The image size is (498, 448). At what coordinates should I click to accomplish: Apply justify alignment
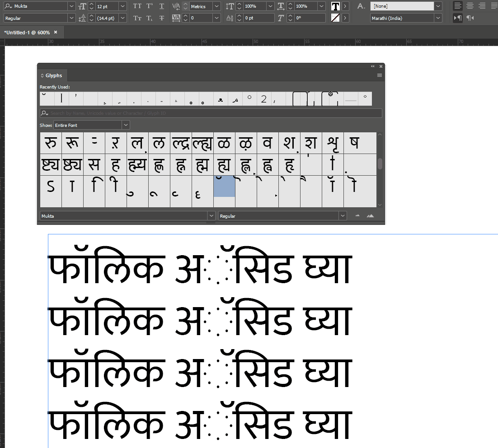click(494, 6)
